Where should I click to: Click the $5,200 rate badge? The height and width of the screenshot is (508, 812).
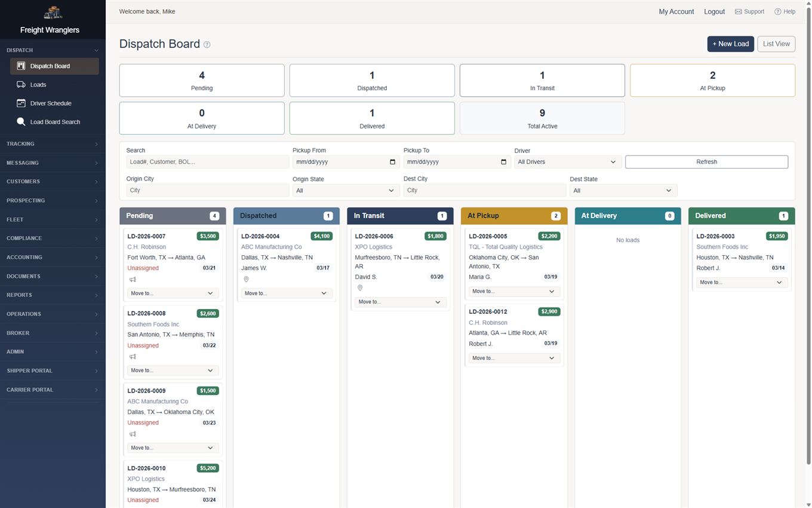tap(208, 468)
